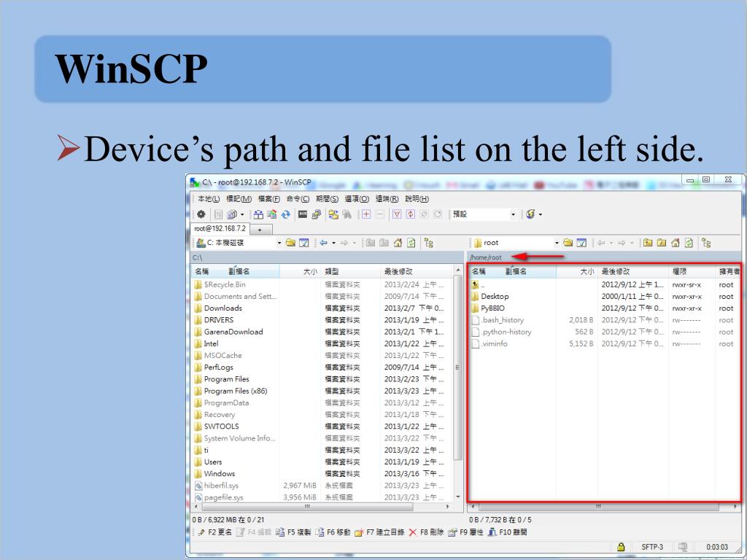Click the lock encryption icon in status bar
The image size is (747, 560).
point(621,547)
